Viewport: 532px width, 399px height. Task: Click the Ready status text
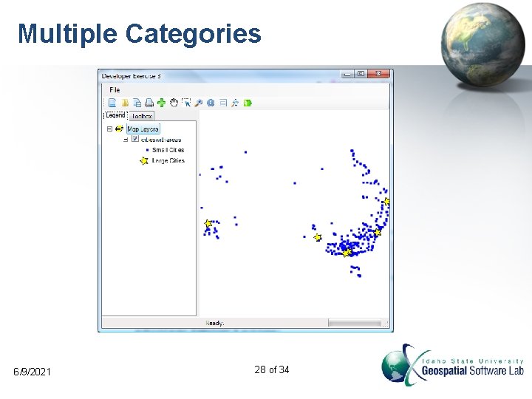click(x=215, y=323)
